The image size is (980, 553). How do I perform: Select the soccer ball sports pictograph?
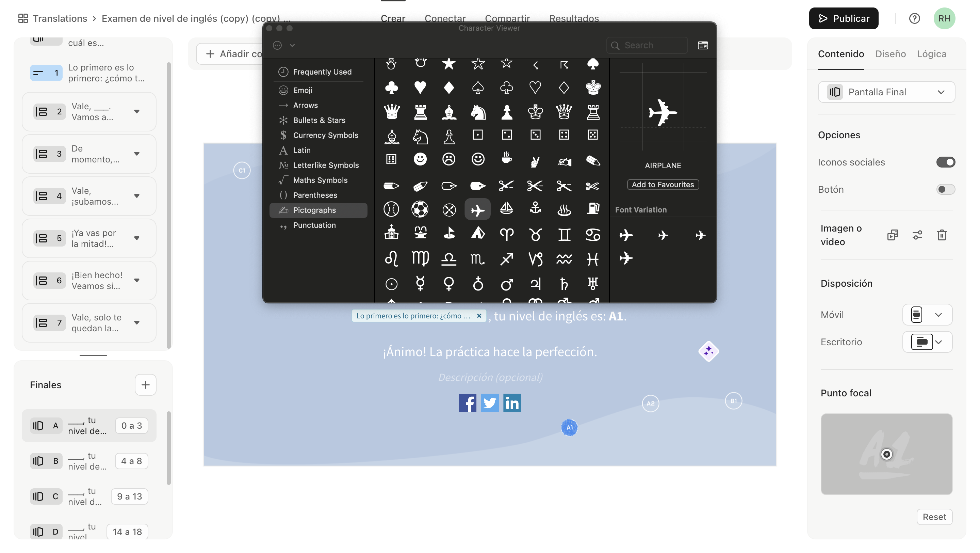tap(419, 209)
